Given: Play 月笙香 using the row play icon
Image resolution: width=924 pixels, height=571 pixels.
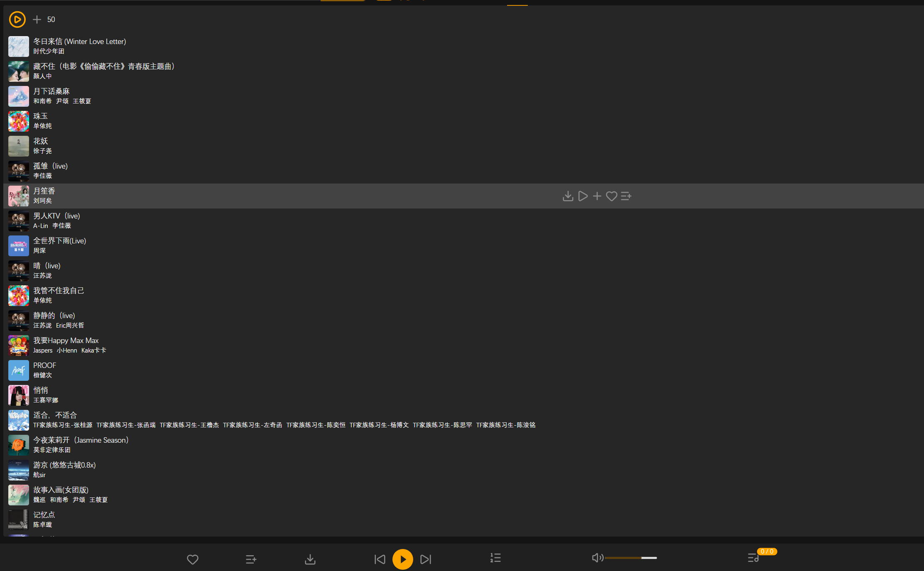Looking at the screenshot, I should 583,196.
